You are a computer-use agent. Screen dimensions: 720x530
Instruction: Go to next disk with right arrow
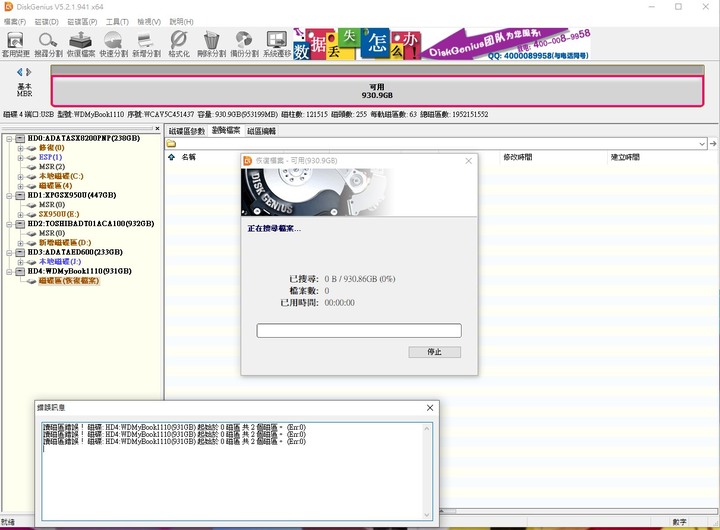click(29, 72)
